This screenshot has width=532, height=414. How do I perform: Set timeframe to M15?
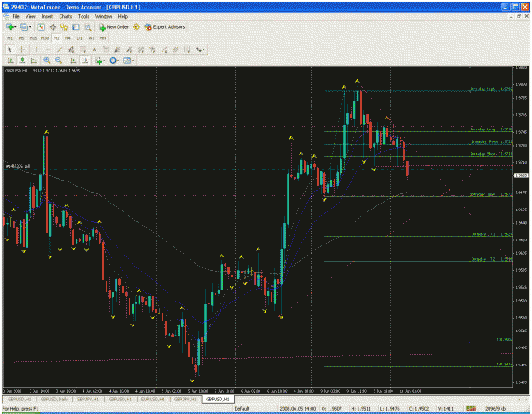point(33,38)
